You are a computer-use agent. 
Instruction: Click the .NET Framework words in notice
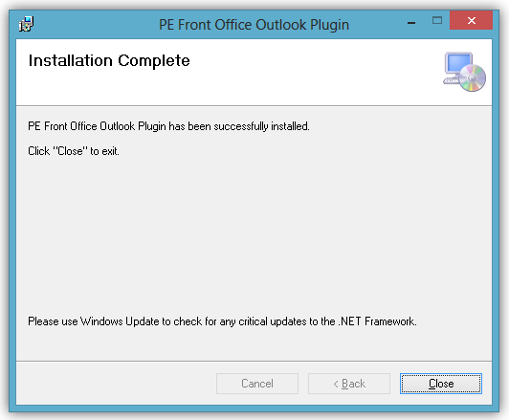(x=378, y=321)
